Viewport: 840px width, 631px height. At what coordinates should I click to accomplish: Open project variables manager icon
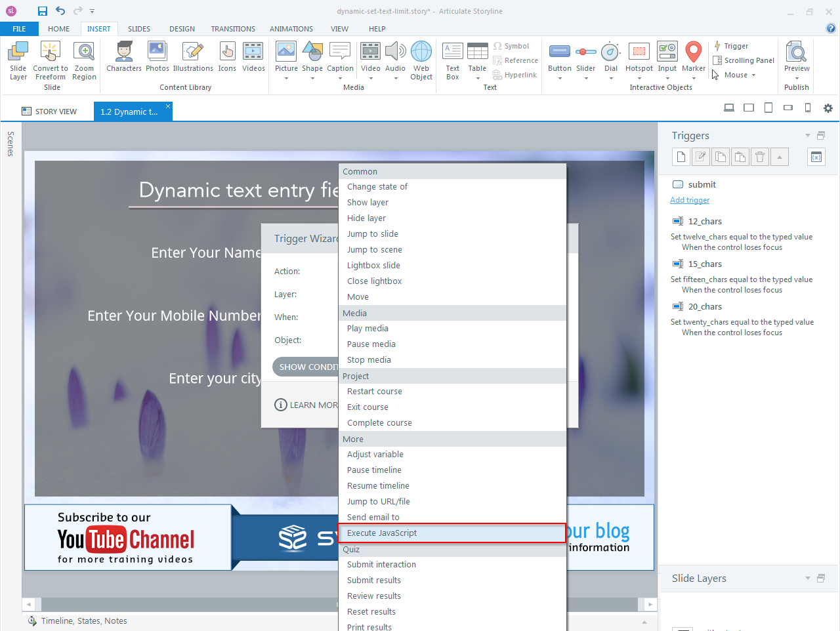(x=816, y=157)
